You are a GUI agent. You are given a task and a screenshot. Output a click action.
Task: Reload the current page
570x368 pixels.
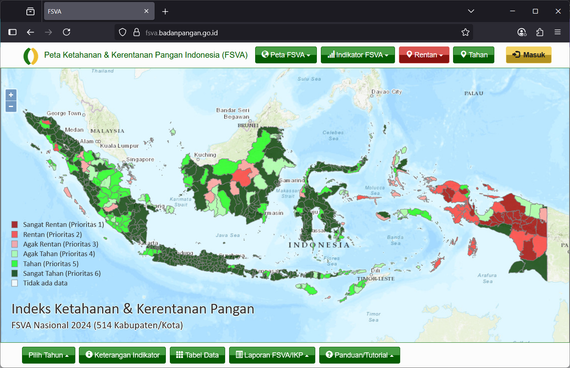coord(67,32)
